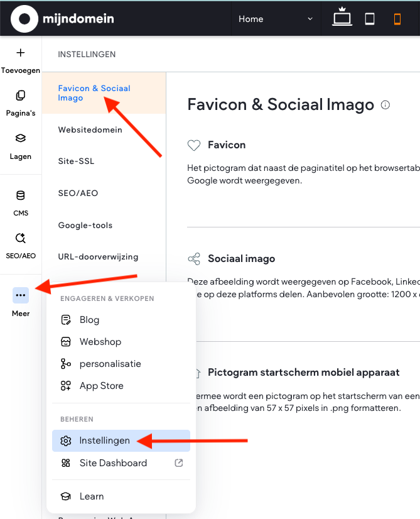Select Websitedomein settings tab

[x=90, y=130]
